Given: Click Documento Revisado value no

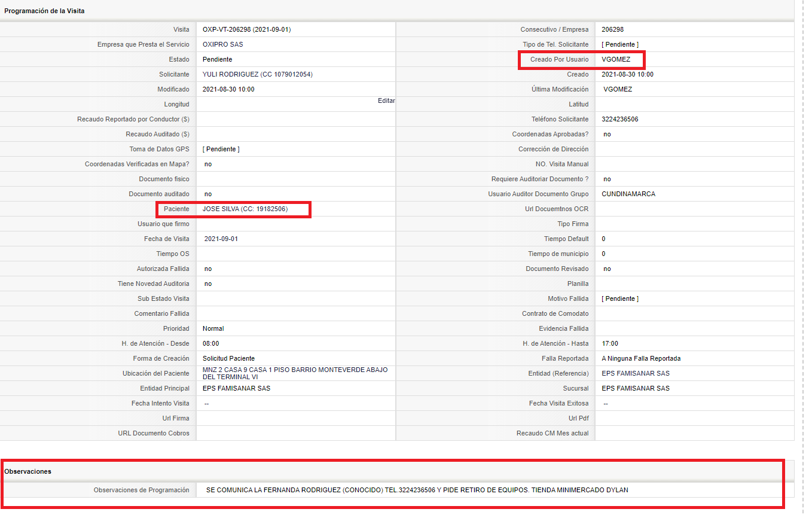Looking at the screenshot, I should [x=607, y=269].
